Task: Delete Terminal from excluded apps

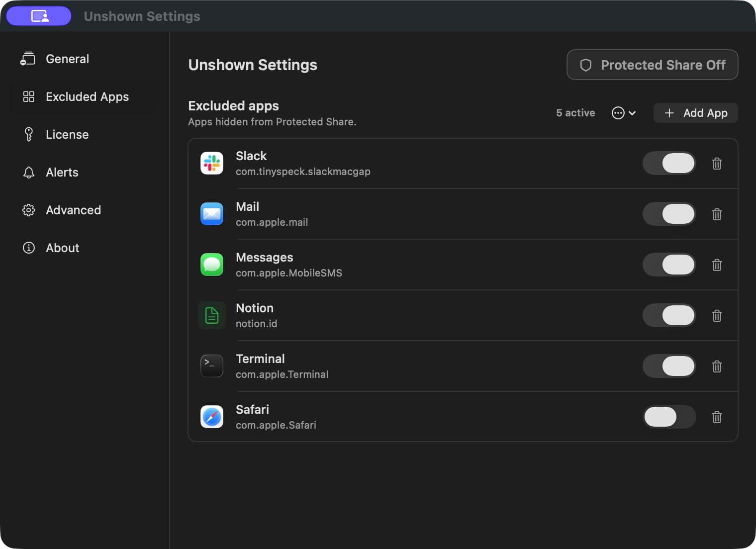Action: pos(717,366)
